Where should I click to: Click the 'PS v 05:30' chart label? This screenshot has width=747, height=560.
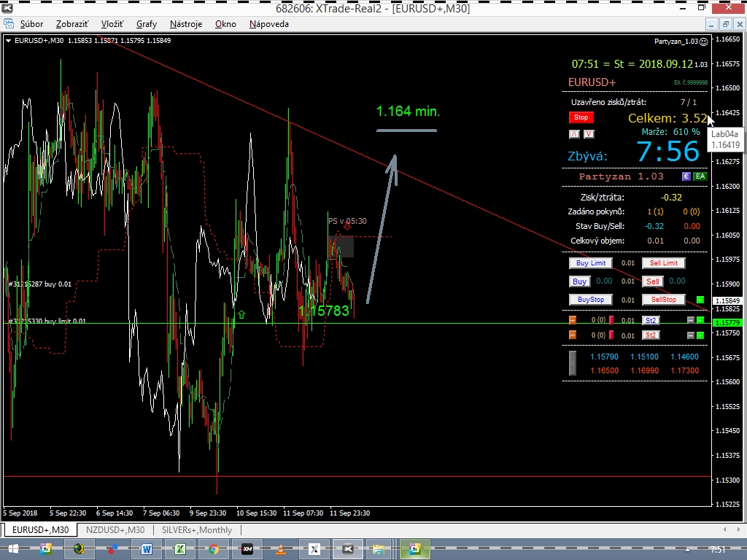point(347,221)
